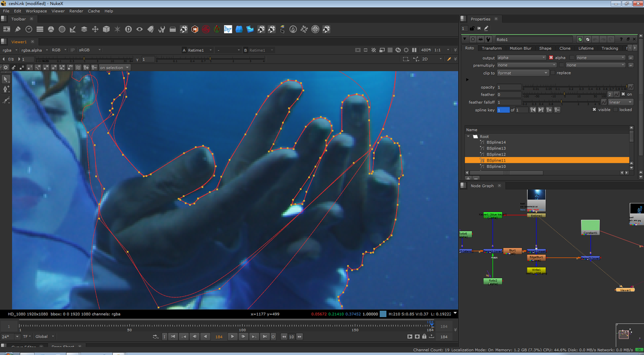Click the add spline key icon in Properties
Screen dimensions: 644x355
(x=549, y=109)
